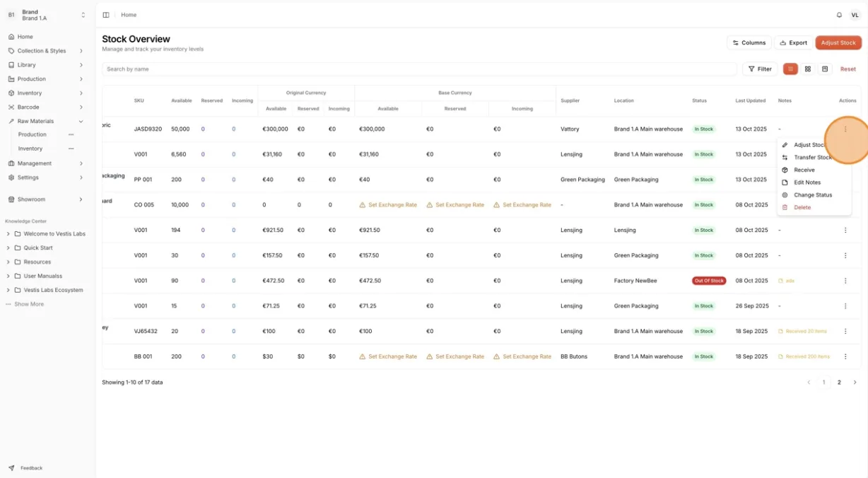This screenshot has width=868, height=478.
Task: Set Exchange Rate for CO 005 reserved
Action: [455, 205]
